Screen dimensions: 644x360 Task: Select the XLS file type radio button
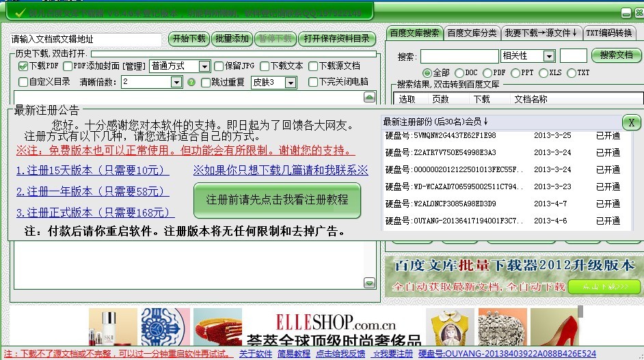(543, 73)
